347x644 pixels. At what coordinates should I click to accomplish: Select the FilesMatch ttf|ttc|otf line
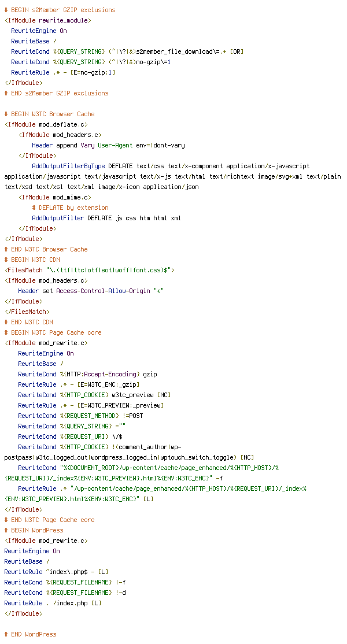(90, 270)
